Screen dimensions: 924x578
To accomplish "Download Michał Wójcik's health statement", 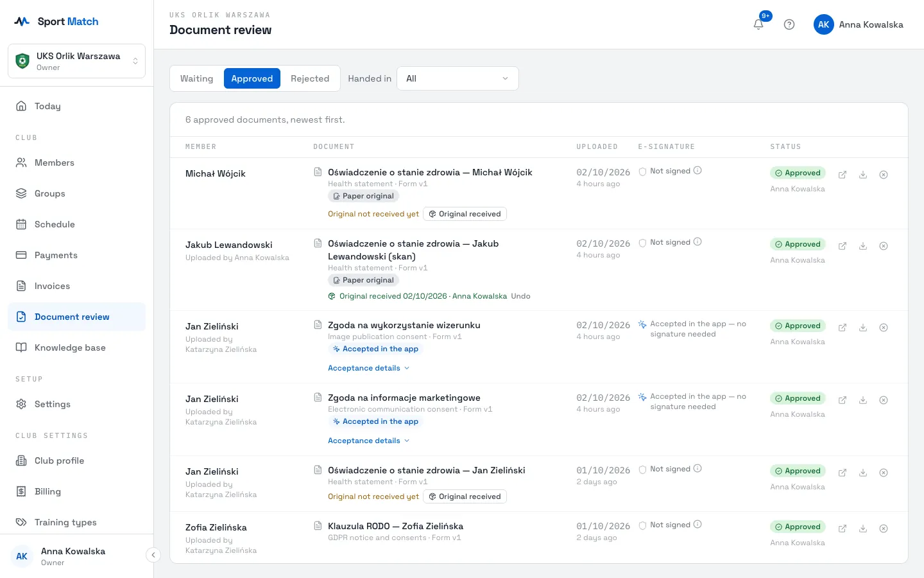I will point(863,175).
